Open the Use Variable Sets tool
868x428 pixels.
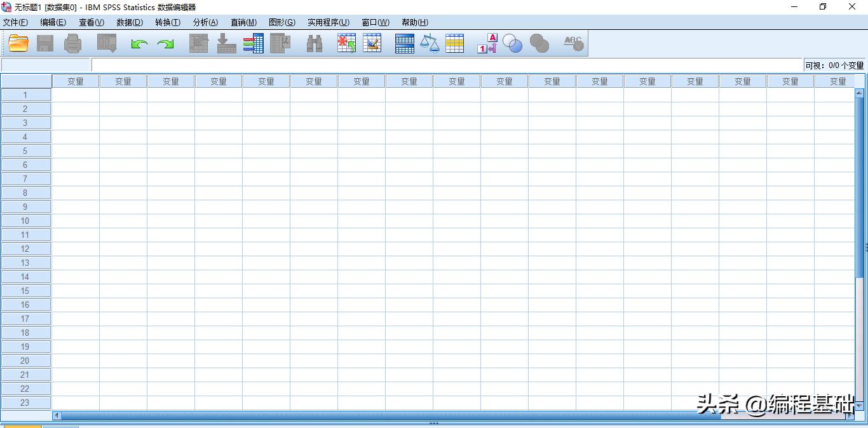(x=513, y=43)
